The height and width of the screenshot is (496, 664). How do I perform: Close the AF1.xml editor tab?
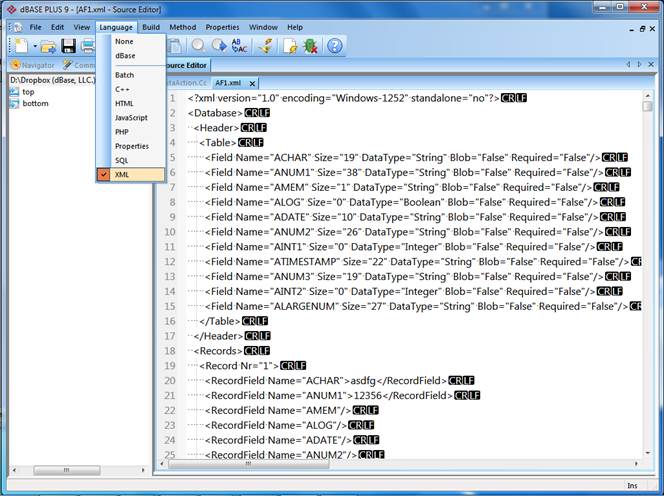[254, 83]
